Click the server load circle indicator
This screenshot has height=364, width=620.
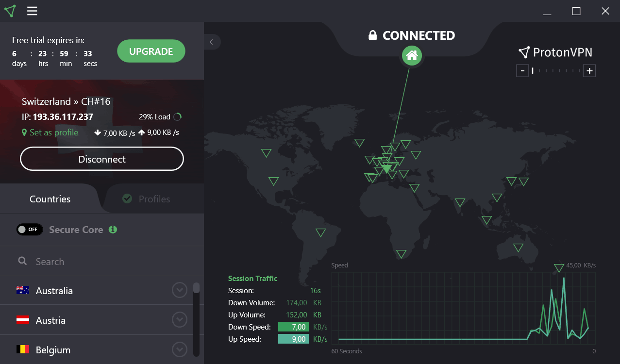(x=177, y=116)
